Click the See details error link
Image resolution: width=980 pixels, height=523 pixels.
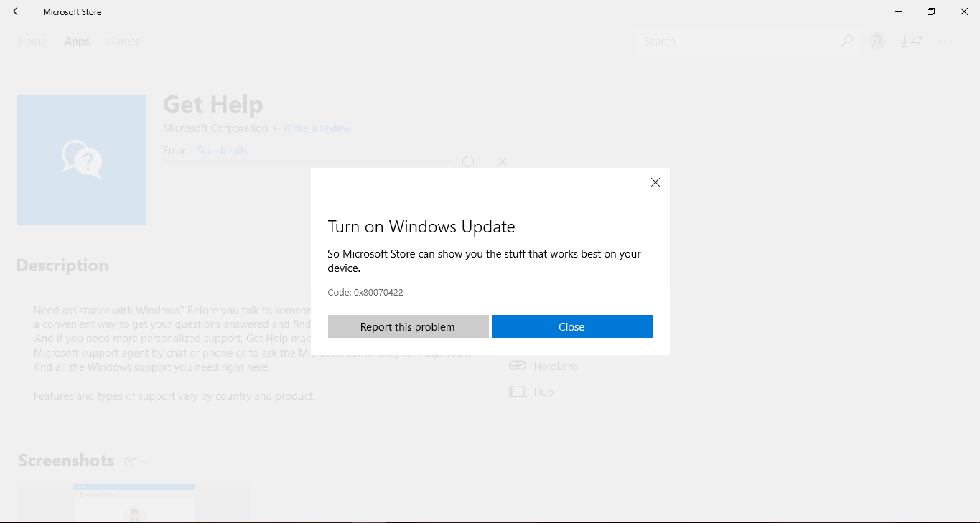coord(222,151)
